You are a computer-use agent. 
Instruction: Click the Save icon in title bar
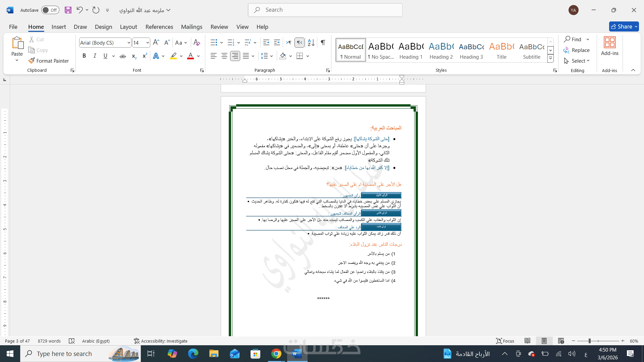point(68,10)
